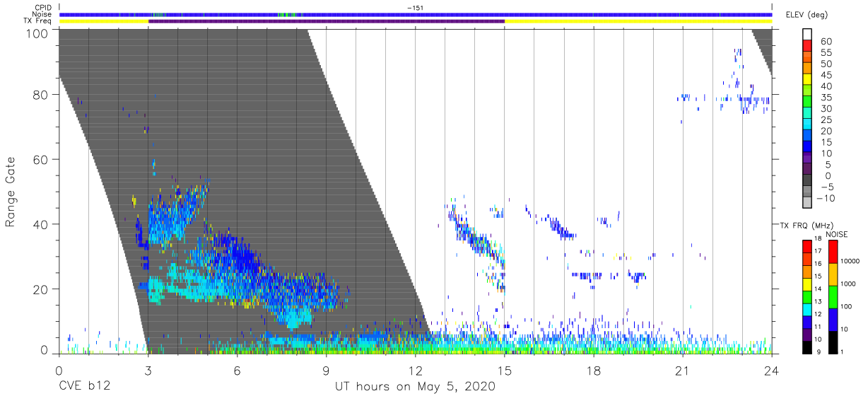
Task: Click the NOISE legend title
Action: (x=837, y=234)
